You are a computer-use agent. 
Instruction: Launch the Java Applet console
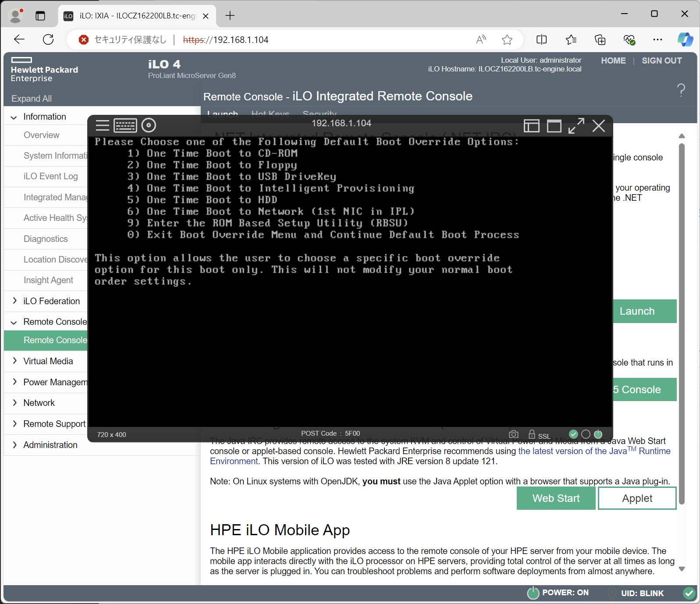[x=637, y=498]
